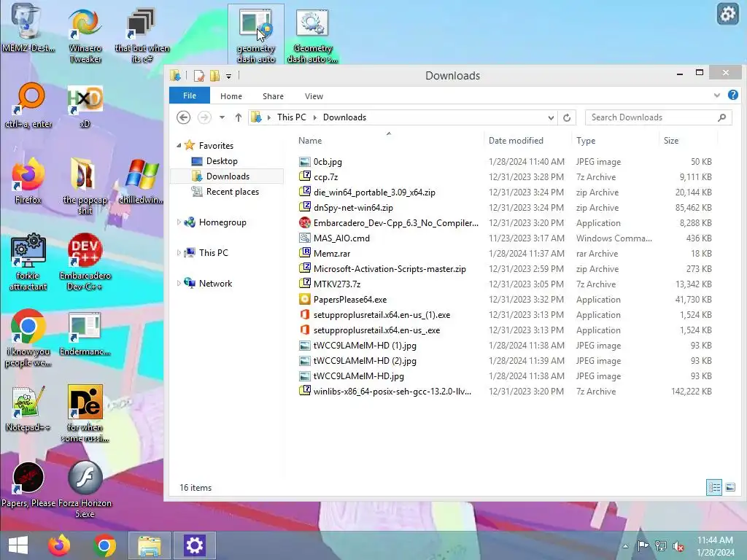Select the Endermanc... desktop shortcut

85,333
